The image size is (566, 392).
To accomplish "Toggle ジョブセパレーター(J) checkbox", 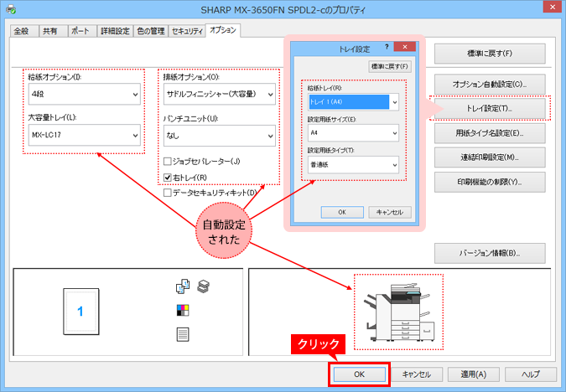I will click(x=168, y=162).
